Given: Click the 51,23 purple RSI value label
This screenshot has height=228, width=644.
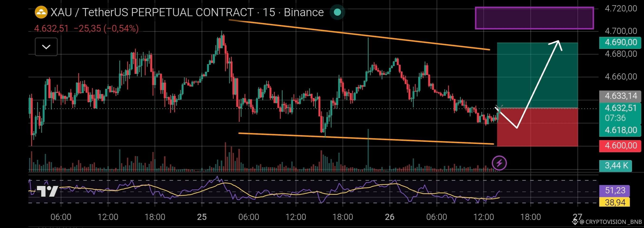Looking at the screenshot, I should (x=615, y=190).
